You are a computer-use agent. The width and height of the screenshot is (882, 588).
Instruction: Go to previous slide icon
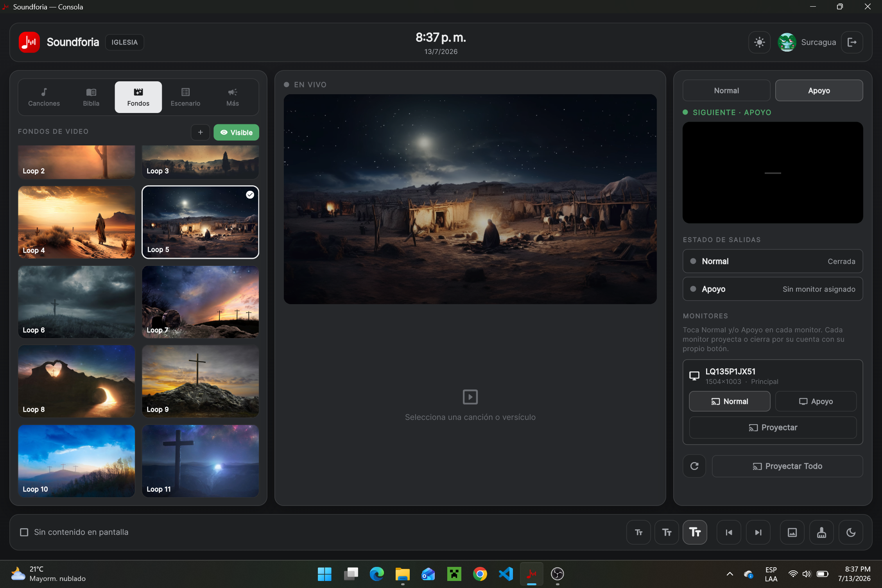pos(729,532)
